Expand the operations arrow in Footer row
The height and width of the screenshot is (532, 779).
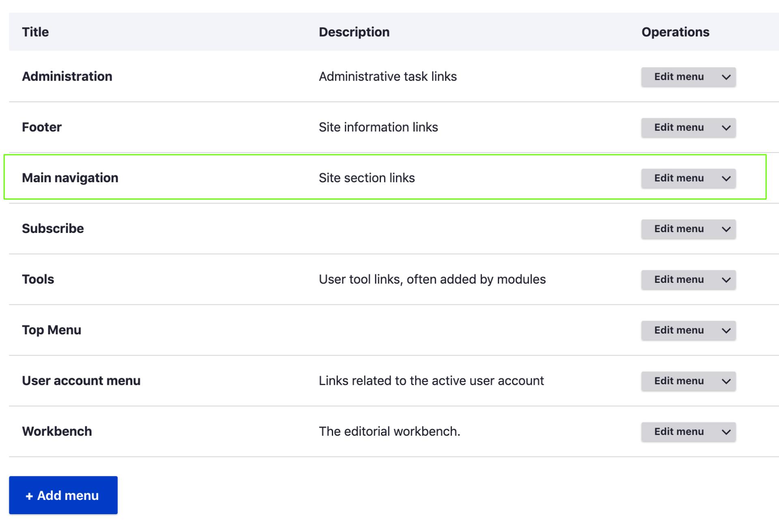(x=726, y=127)
